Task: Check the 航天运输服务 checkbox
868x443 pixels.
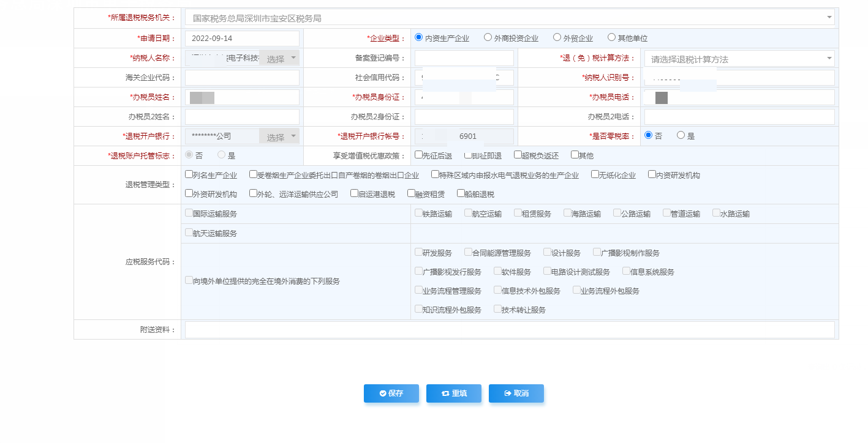Action: [x=189, y=233]
